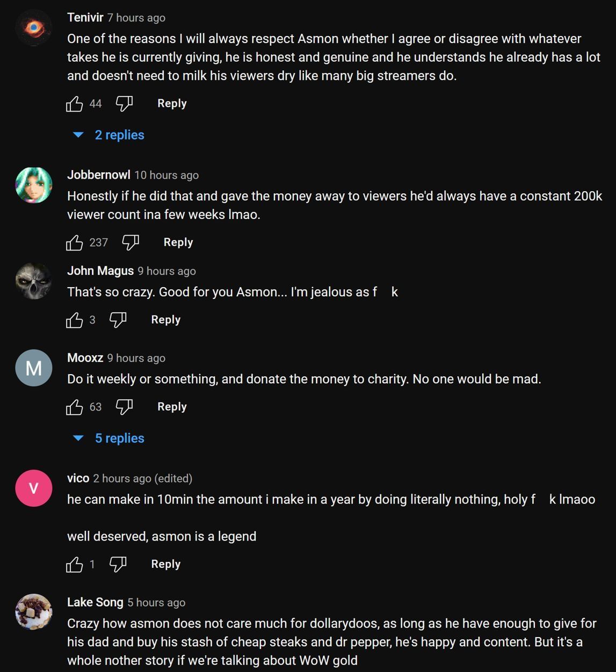Dislike Tenivir's comment about Asmon
The image size is (616, 672).
[x=124, y=104]
